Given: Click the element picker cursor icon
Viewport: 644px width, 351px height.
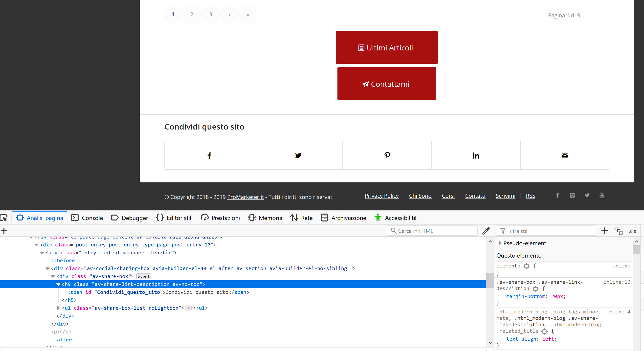Looking at the screenshot, I should click(x=4, y=218).
